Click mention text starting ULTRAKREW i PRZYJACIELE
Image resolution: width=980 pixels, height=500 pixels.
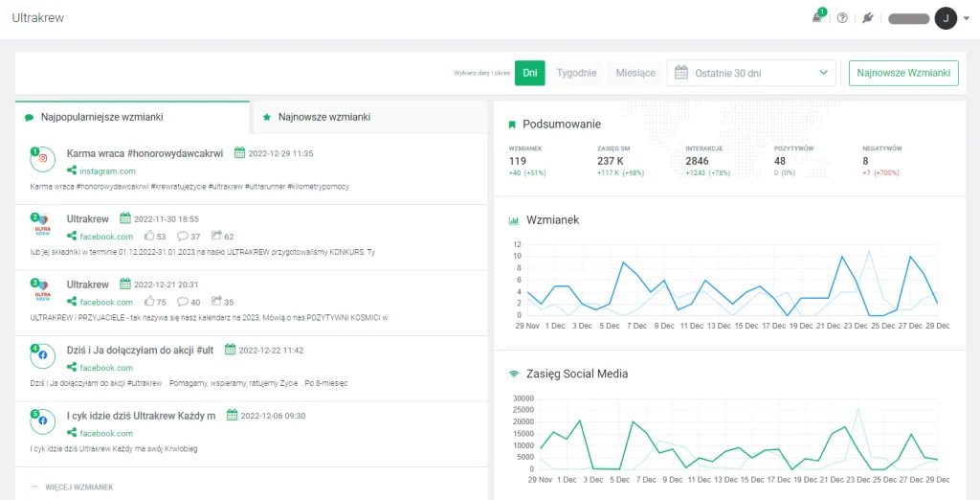point(210,317)
